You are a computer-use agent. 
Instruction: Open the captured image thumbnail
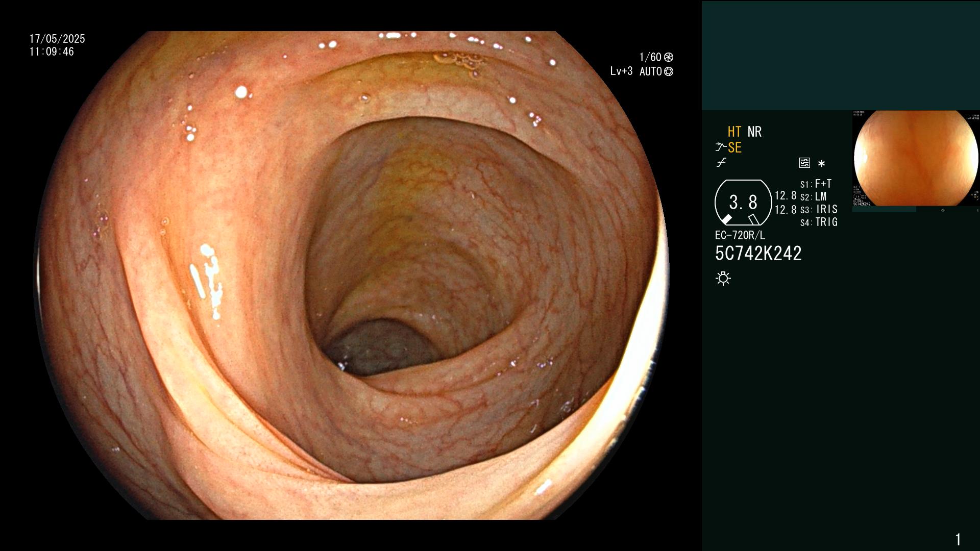tap(916, 158)
